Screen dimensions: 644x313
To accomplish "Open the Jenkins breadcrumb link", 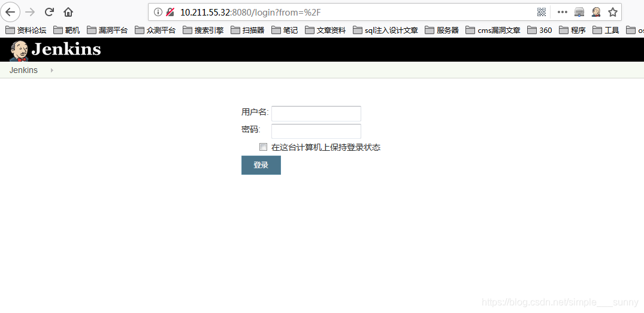I will [23, 70].
